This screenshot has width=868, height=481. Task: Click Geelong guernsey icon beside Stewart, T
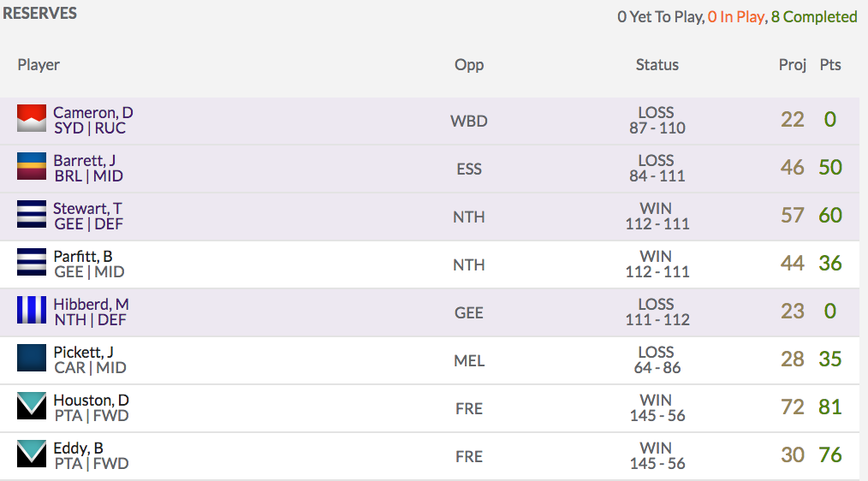pyautogui.click(x=32, y=214)
